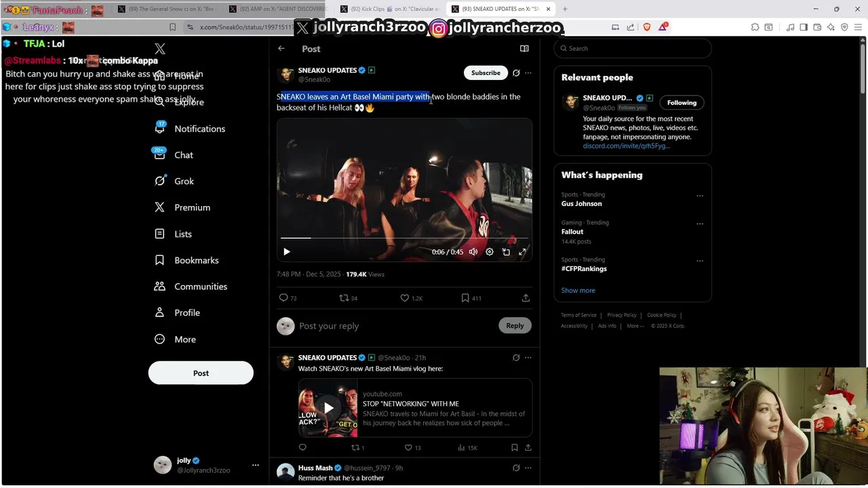Open more options for Fallout trend
868x488 pixels.
pos(700,224)
